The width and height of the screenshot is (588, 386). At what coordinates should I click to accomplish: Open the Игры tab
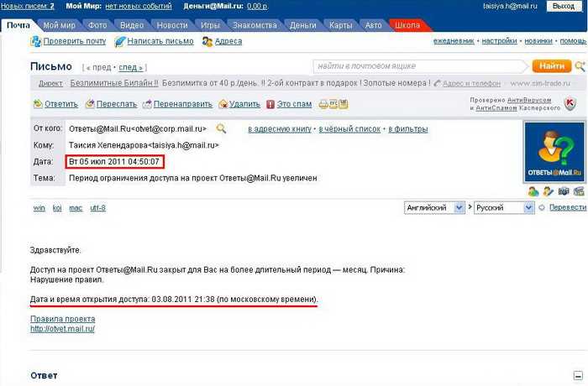(x=210, y=25)
